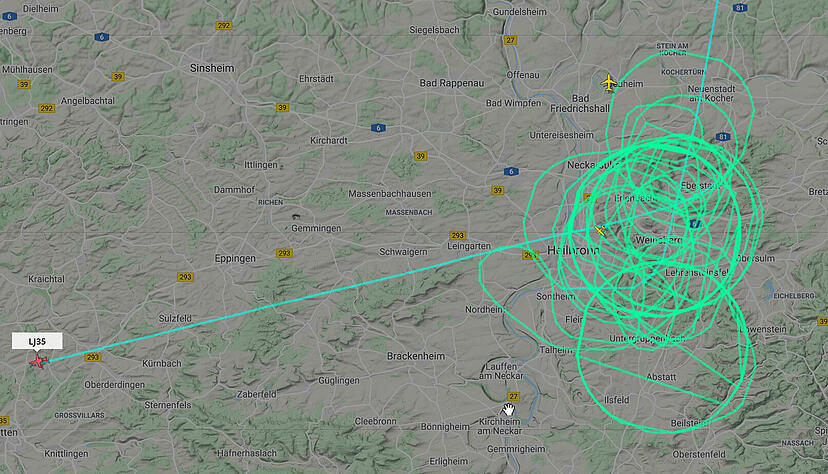The height and width of the screenshot is (474, 828).
Task: Click the Schwaigern town label
Action: click(403, 252)
